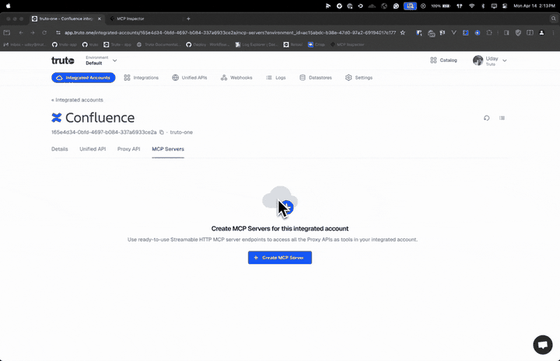The width and height of the screenshot is (560, 361).
Task: Open the Log Explorer bookmark
Action: 256,45
